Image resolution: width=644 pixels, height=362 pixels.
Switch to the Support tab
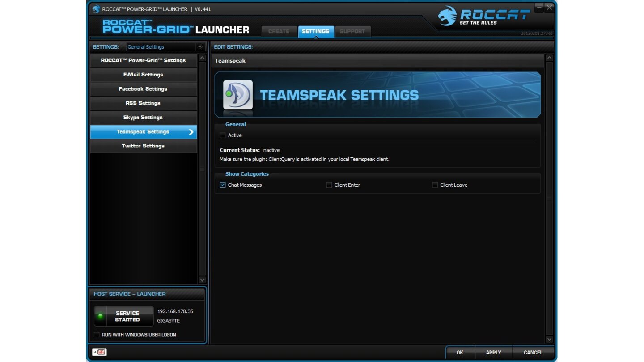[x=352, y=31]
